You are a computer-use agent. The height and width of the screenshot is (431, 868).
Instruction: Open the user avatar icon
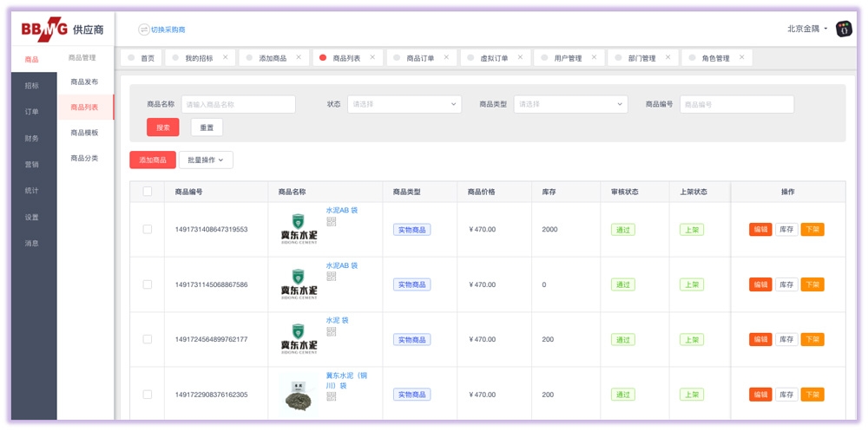coord(844,29)
